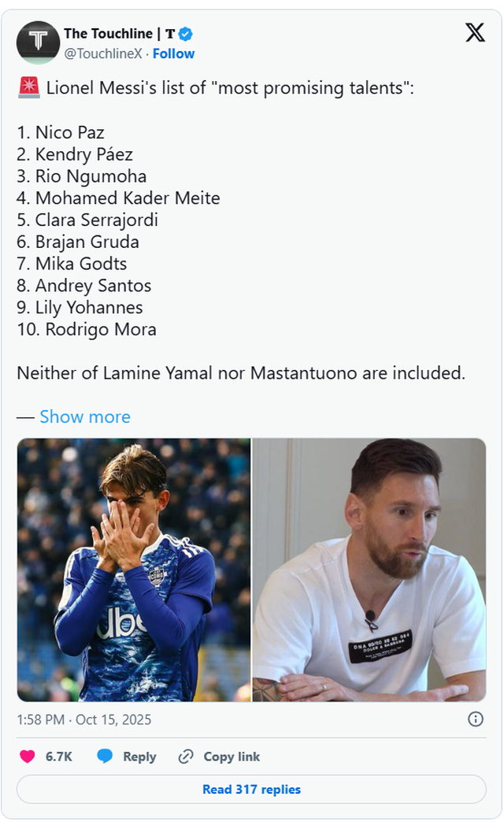This screenshot has width=504, height=822.
Task: Open the post info circle icon
Action: tap(476, 719)
